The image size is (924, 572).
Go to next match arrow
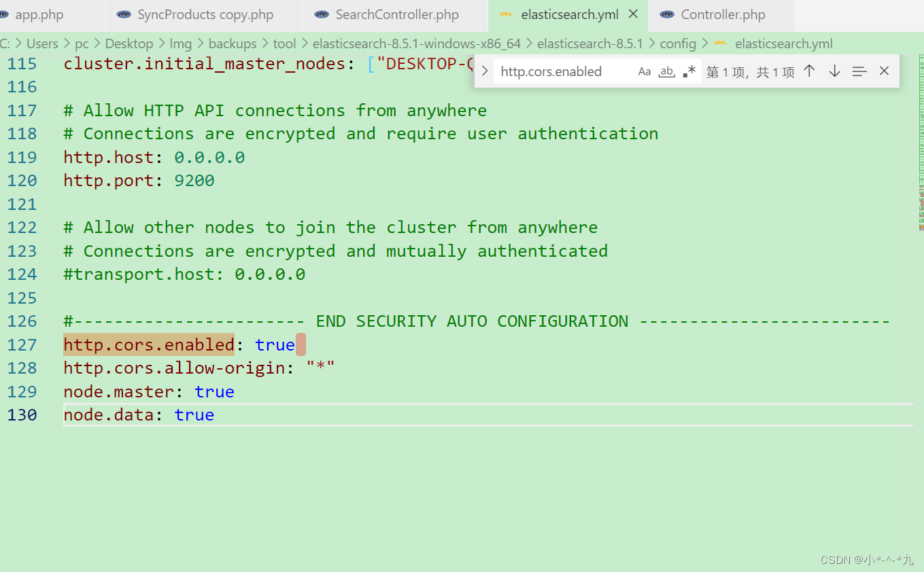pos(834,71)
